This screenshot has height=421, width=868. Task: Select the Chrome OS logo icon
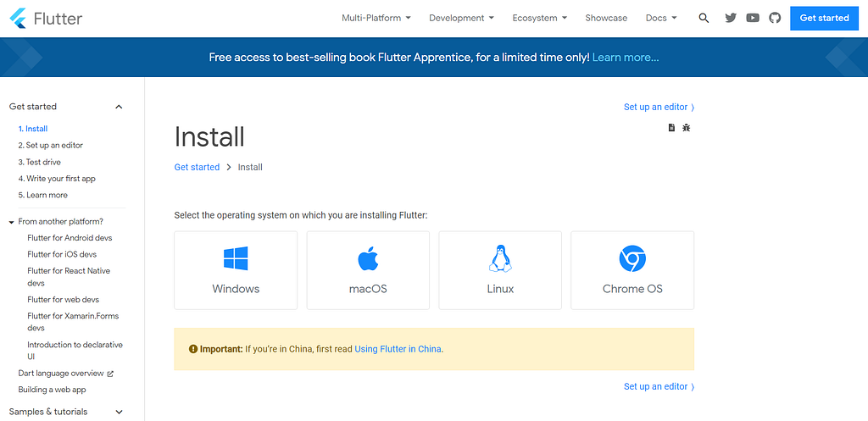(632, 258)
